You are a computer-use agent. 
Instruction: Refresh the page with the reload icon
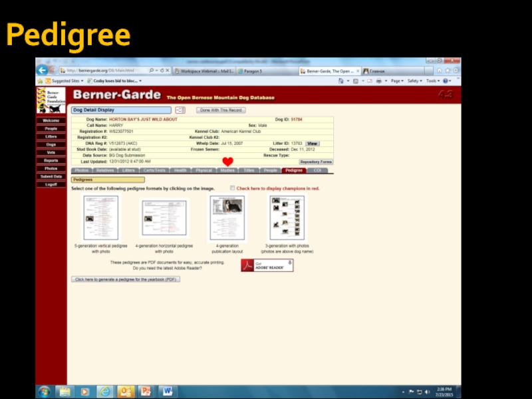(x=162, y=70)
